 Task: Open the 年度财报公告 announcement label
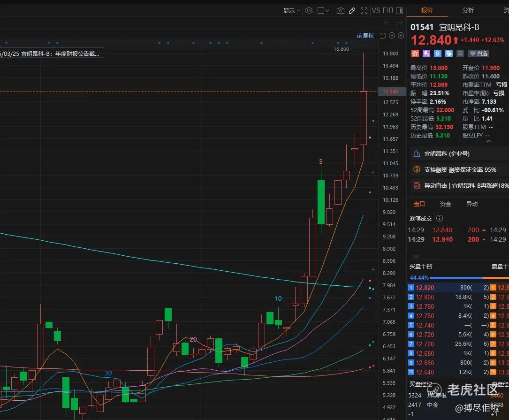(x=51, y=53)
